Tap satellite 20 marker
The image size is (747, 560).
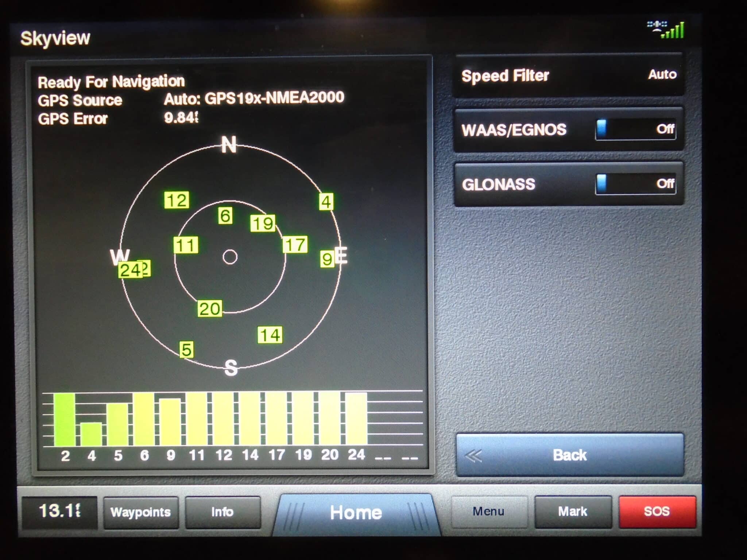click(210, 309)
